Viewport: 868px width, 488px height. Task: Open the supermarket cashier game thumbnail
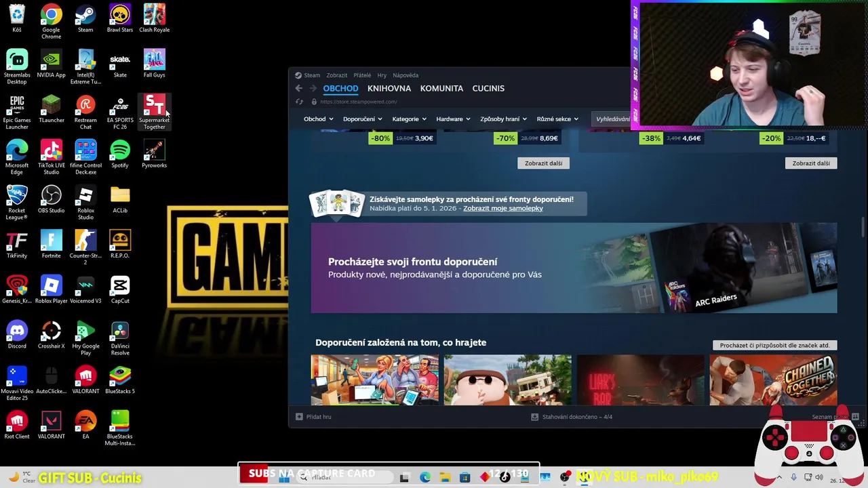374,380
